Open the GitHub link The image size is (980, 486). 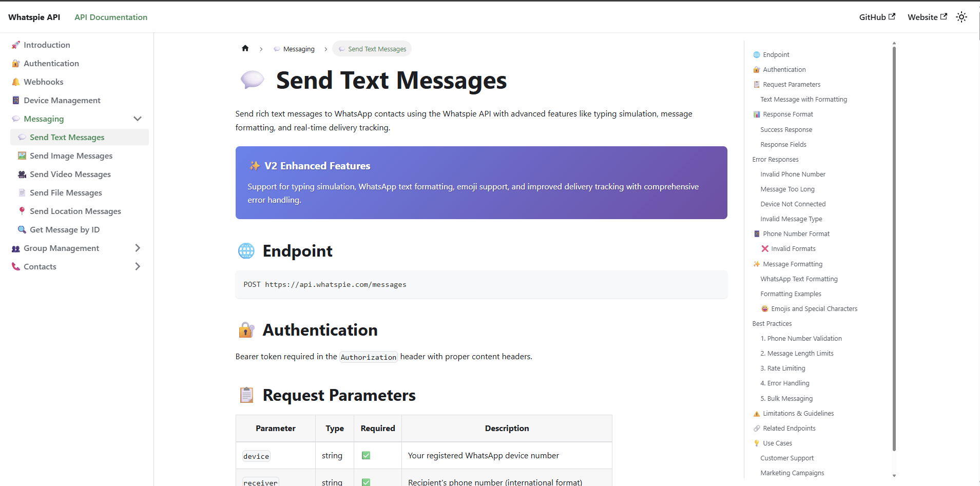click(x=877, y=17)
